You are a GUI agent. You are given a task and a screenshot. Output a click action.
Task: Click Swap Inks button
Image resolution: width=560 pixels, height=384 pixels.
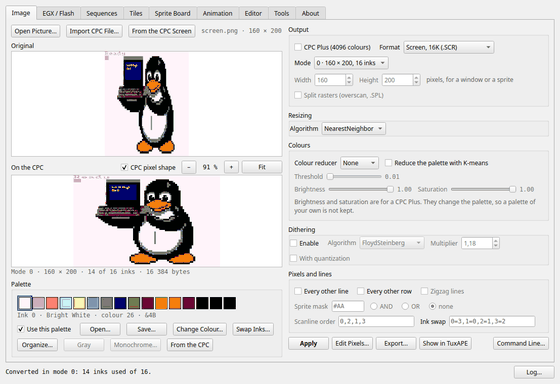253,329
